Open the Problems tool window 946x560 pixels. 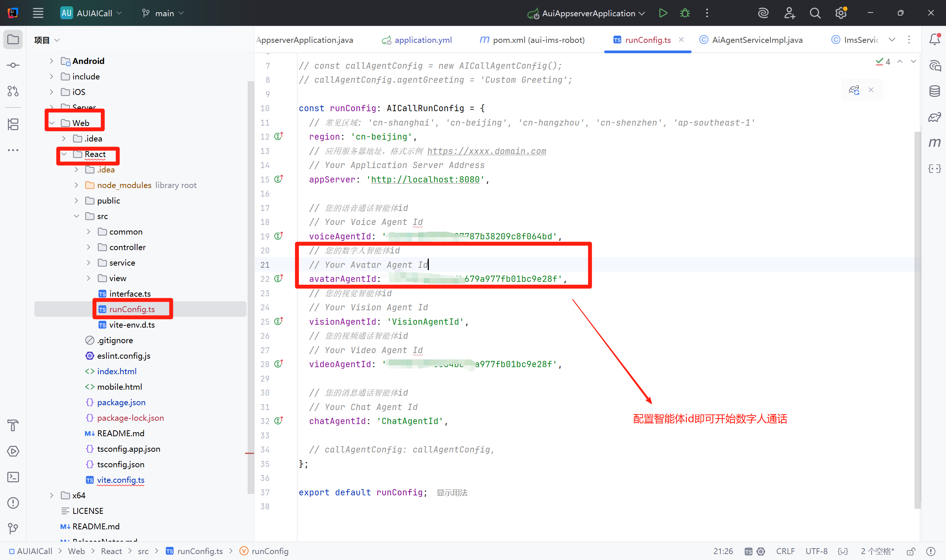pos(13,503)
